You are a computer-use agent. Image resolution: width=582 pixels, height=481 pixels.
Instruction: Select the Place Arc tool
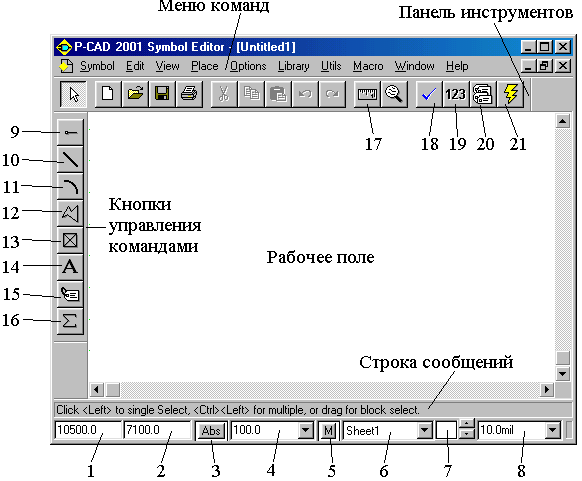(x=70, y=186)
